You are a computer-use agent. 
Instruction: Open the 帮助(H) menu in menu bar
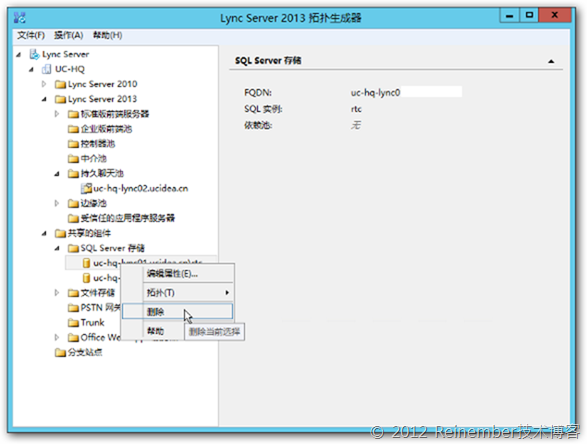107,35
